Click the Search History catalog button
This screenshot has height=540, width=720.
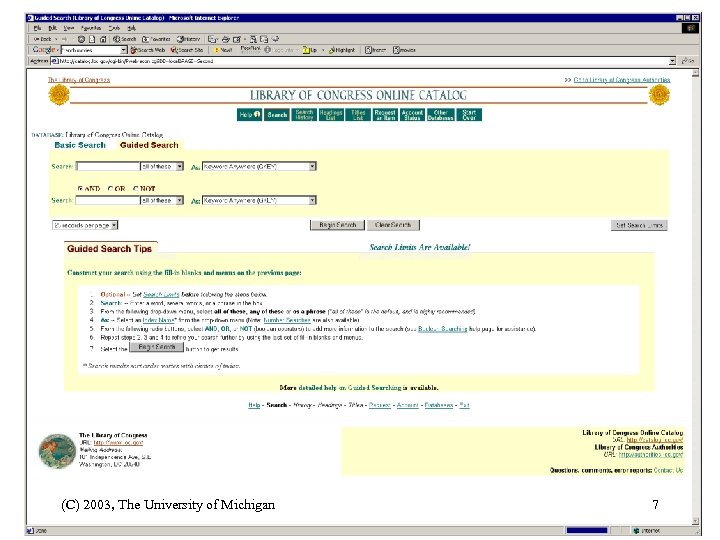[304, 114]
